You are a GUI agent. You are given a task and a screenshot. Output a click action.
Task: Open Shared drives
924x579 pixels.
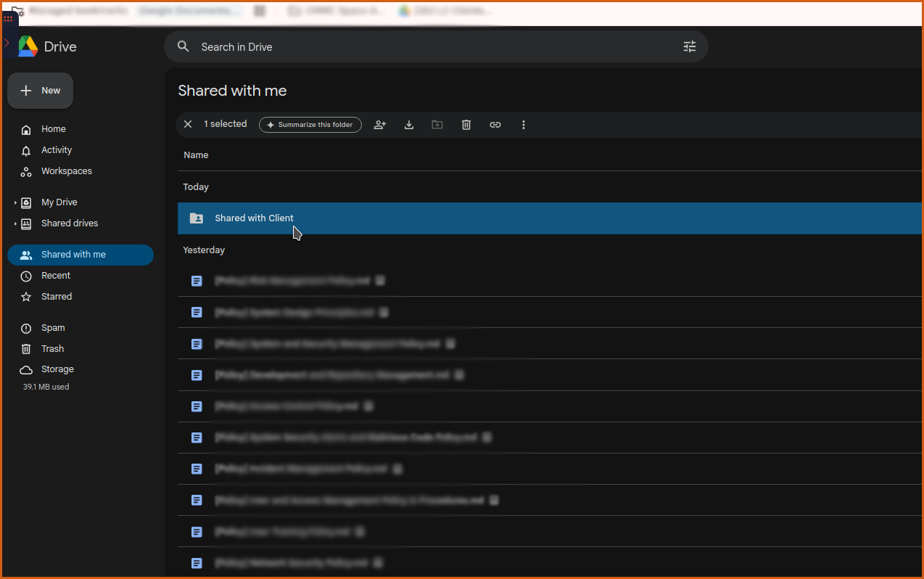point(69,223)
